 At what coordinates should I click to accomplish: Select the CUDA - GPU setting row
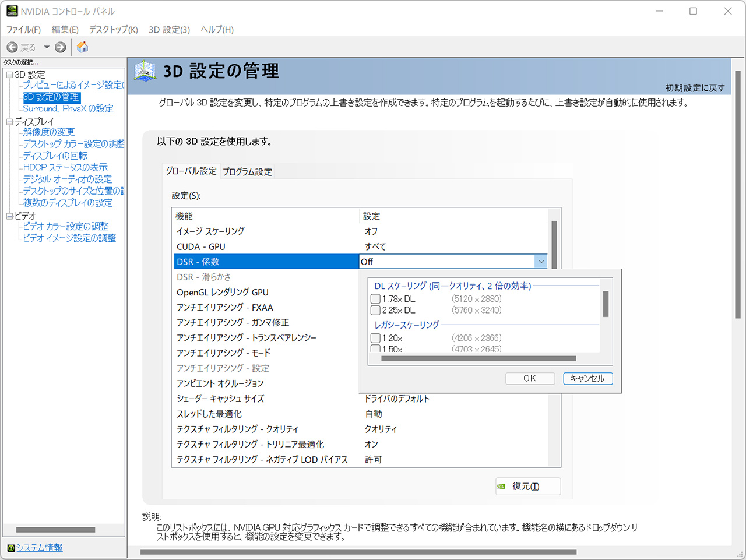(361, 246)
